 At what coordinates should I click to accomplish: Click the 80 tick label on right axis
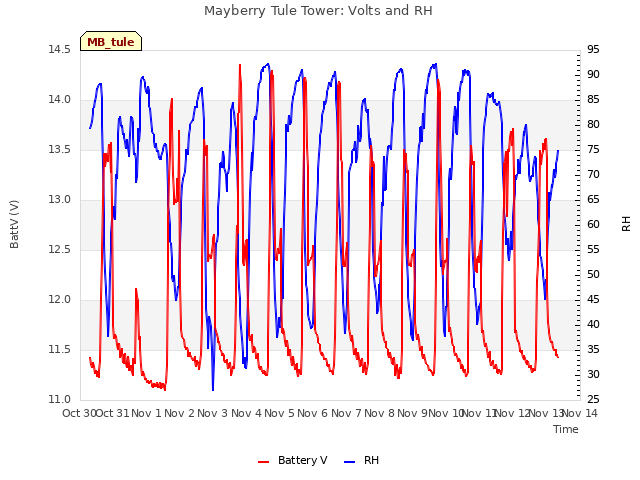[593, 124]
